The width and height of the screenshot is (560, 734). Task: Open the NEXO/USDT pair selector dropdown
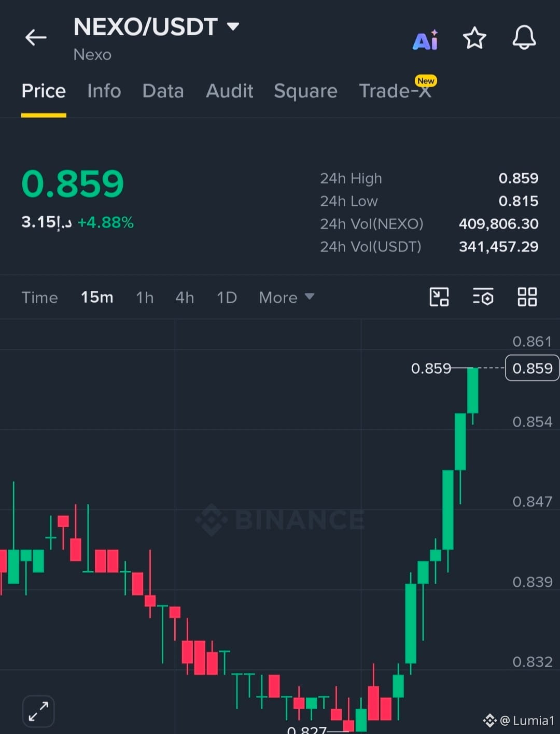156,27
